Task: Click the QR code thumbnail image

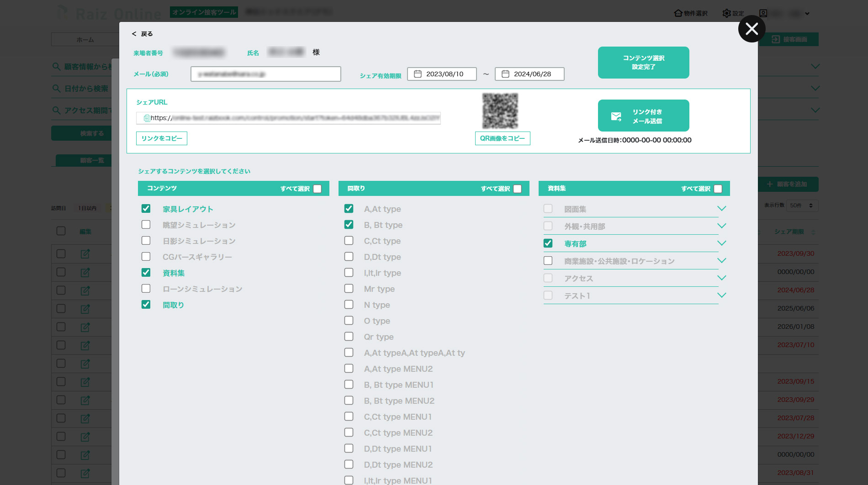Action: 500,110
